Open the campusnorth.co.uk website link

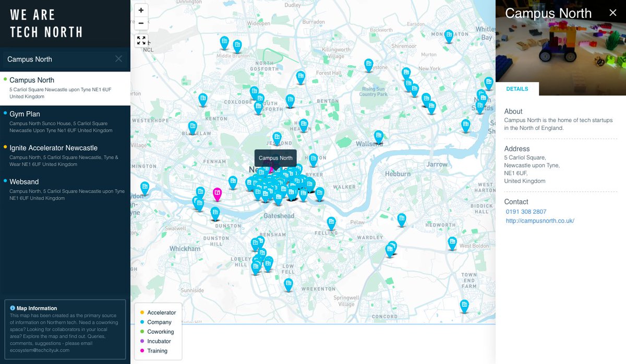540,221
